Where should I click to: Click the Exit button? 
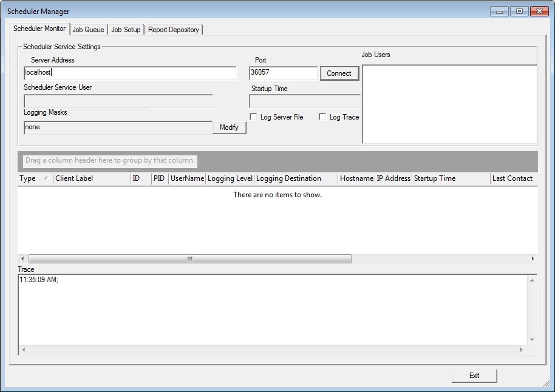coord(474,376)
